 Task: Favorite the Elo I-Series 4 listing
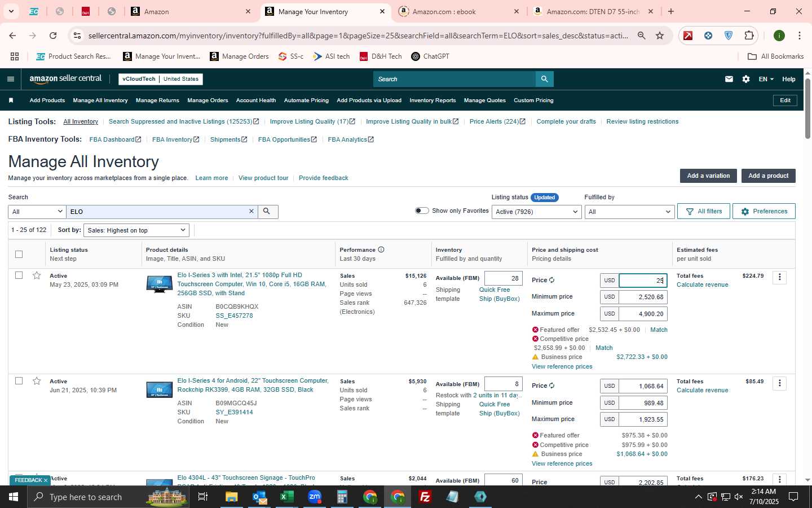(x=37, y=381)
